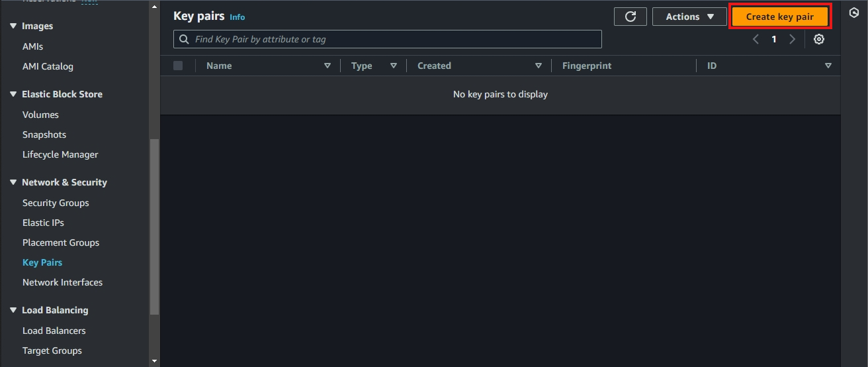Image resolution: width=868 pixels, height=367 pixels.
Task: Open the Actions dropdown
Action: coord(690,17)
